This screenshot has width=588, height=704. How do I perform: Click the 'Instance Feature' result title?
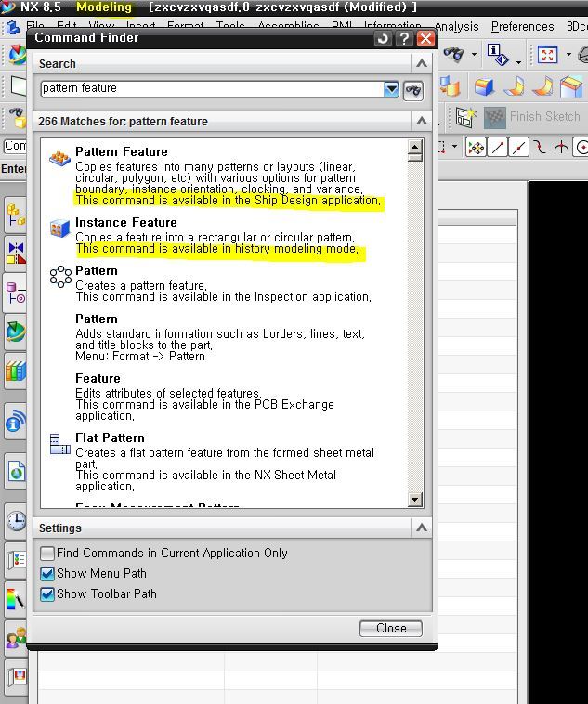[126, 222]
